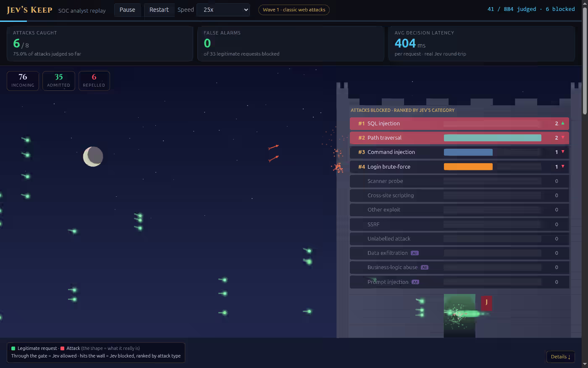
Task: Open the Speed 25x dropdown
Action: pyautogui.click(x=223, y=10)
